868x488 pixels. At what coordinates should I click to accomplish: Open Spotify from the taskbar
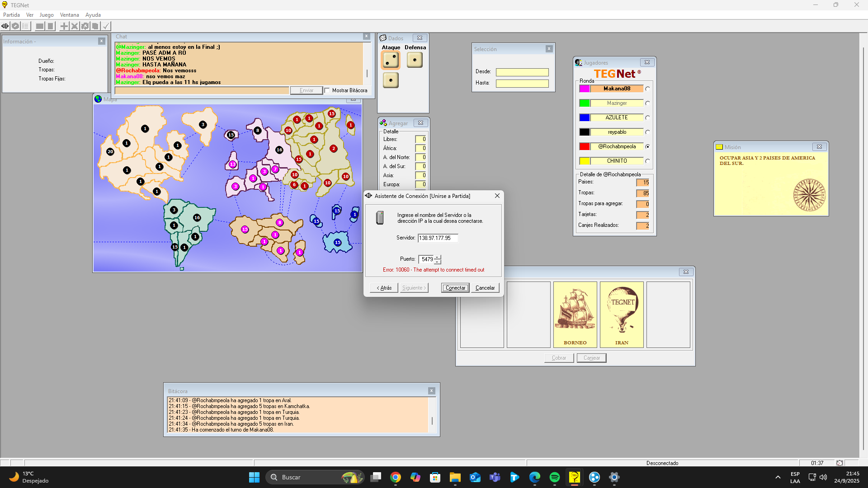click(554, 477)
